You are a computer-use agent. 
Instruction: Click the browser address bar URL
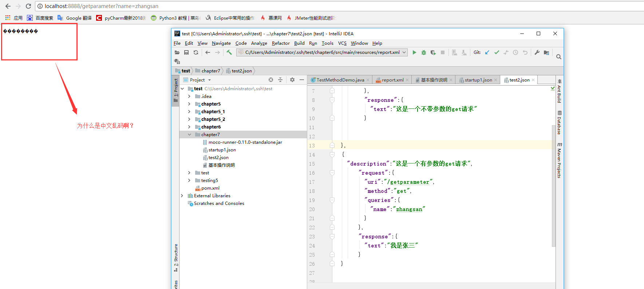click(x=102, y=6)
